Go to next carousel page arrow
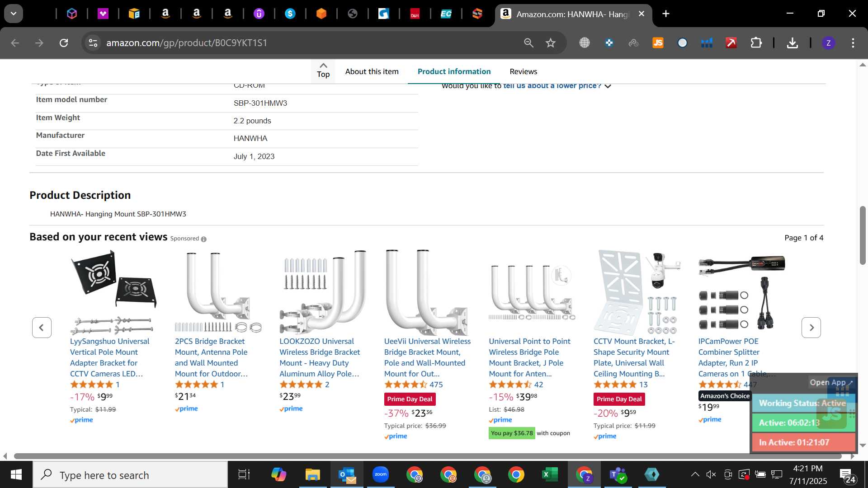The image size is (868, 488). (x=811, y=328)
